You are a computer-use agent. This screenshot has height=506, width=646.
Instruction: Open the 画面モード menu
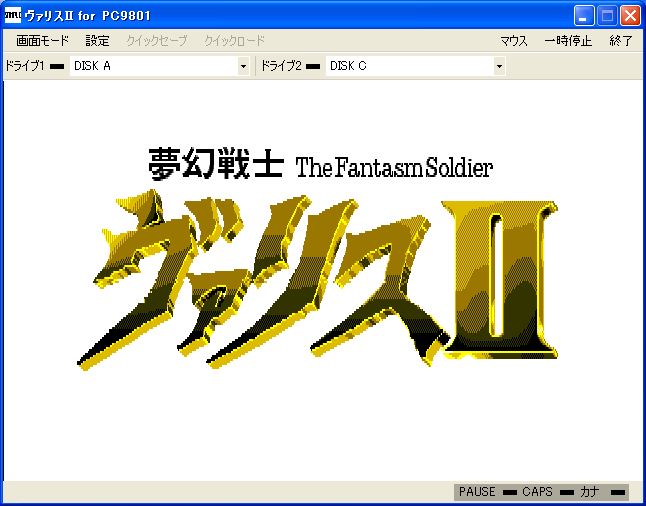42,41
